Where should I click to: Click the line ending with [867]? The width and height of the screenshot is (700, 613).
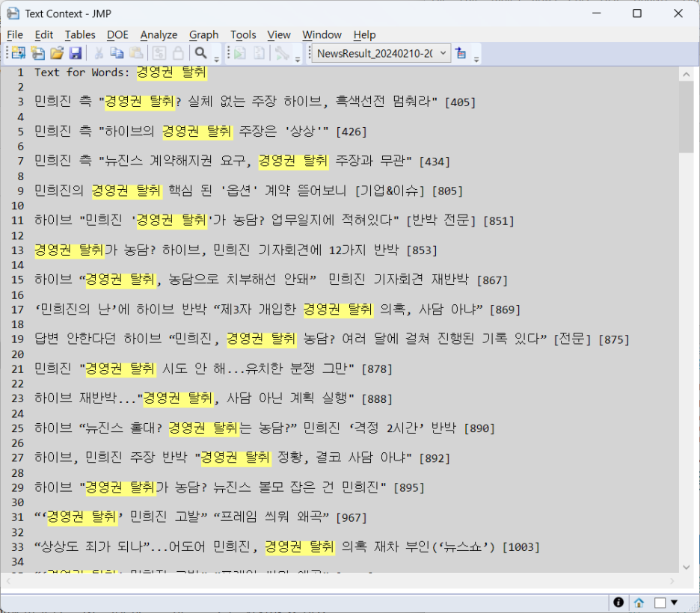tap(271, 280)
